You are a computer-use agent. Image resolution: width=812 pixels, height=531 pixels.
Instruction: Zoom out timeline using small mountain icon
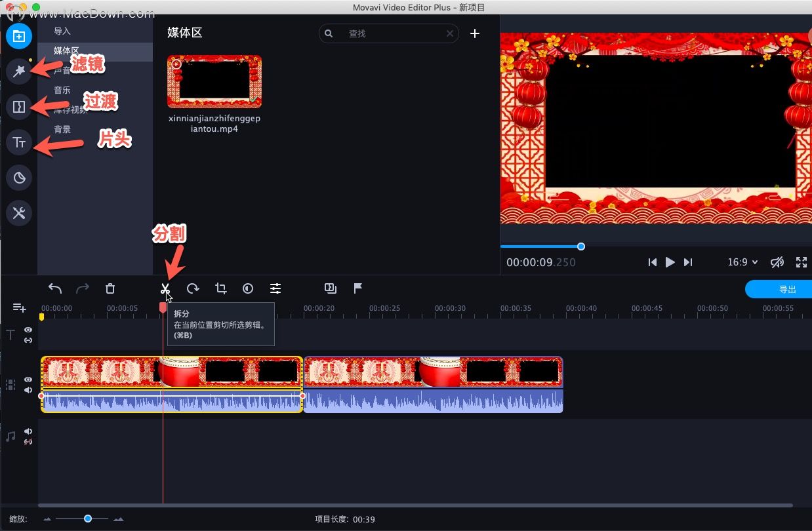[47, 519]
